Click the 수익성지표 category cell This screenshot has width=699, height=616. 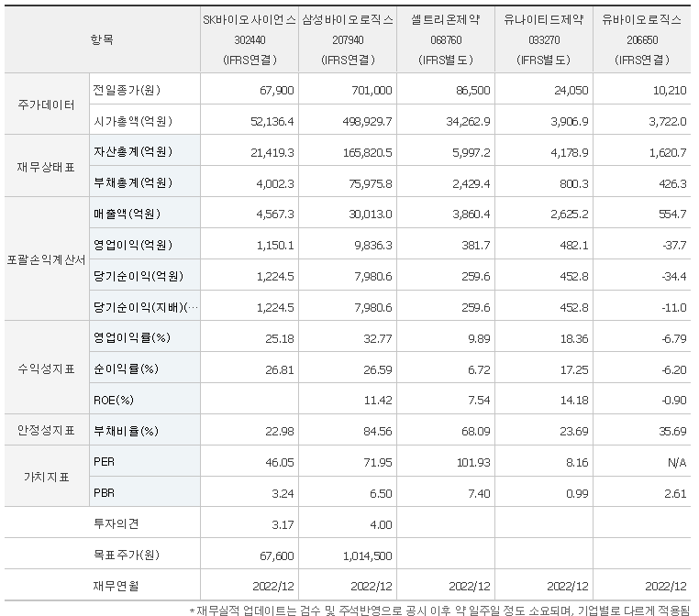(x=47, y=368)
